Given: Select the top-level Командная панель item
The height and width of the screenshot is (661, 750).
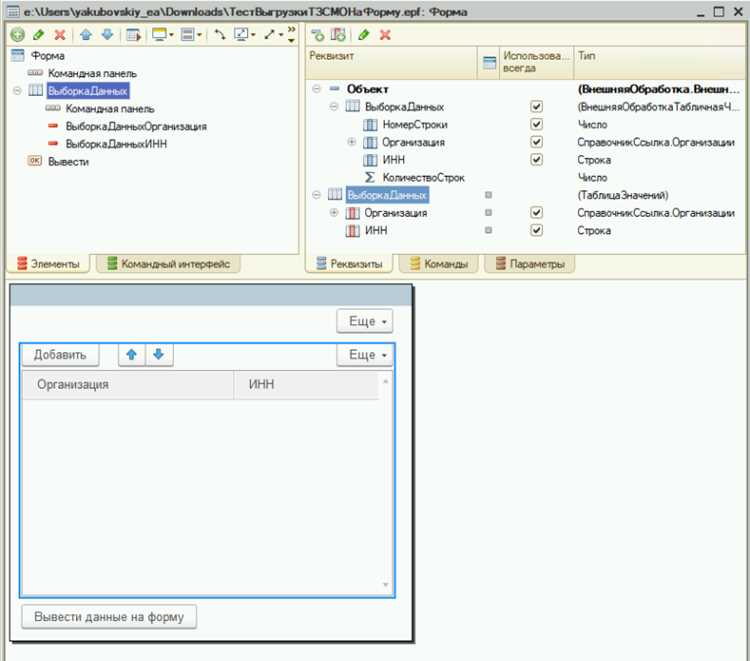Looking at the screenshot, I should pyautogui.click(x=92, y=73).
